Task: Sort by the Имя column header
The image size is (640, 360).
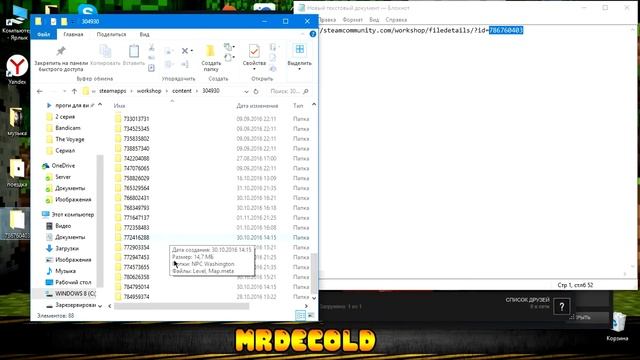Action: tap(119, 106)
